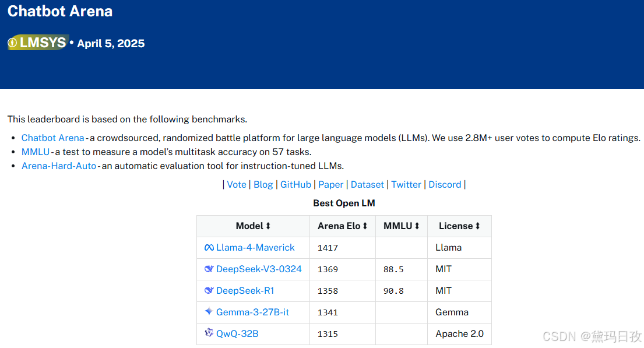Open the DeepSeek-R1 model link
The width and height of the screenshot is (644, 348).
(245, 290)
